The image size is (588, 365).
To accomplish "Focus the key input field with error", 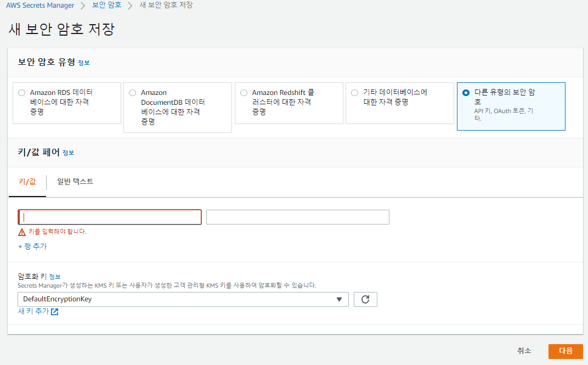I will tap(110, 217).
